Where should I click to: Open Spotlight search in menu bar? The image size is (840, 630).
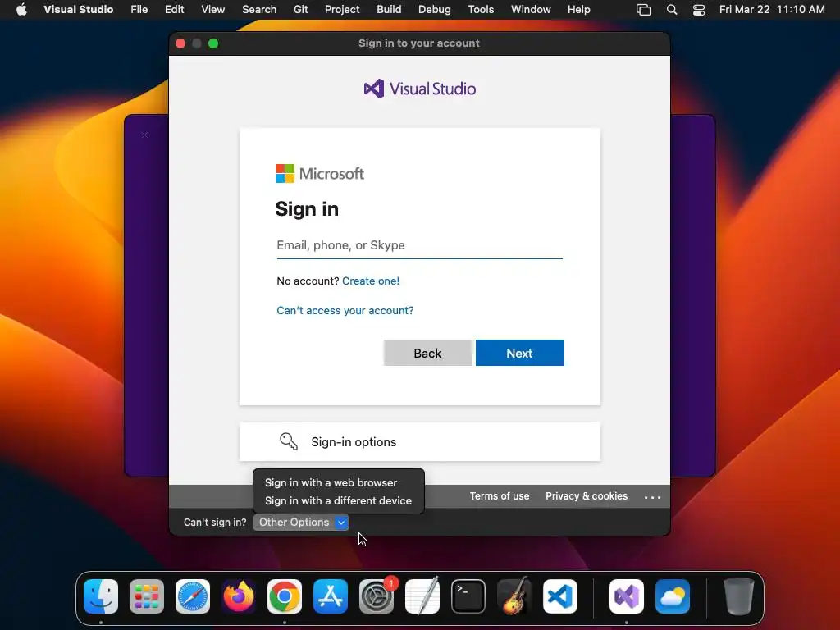pos(672,10)
